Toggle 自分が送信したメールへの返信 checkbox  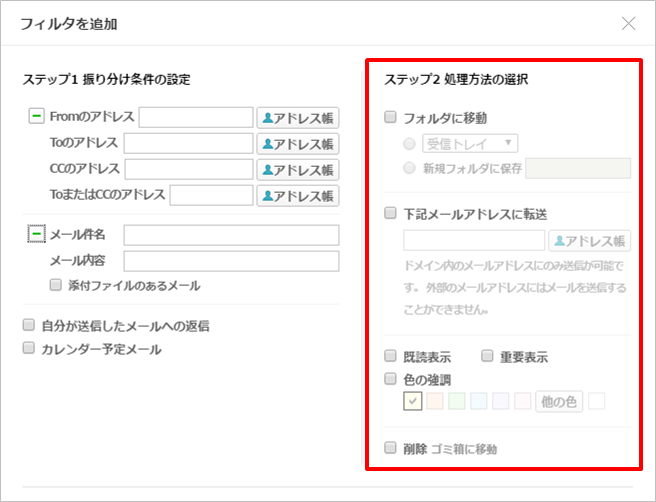click(29, 325)
